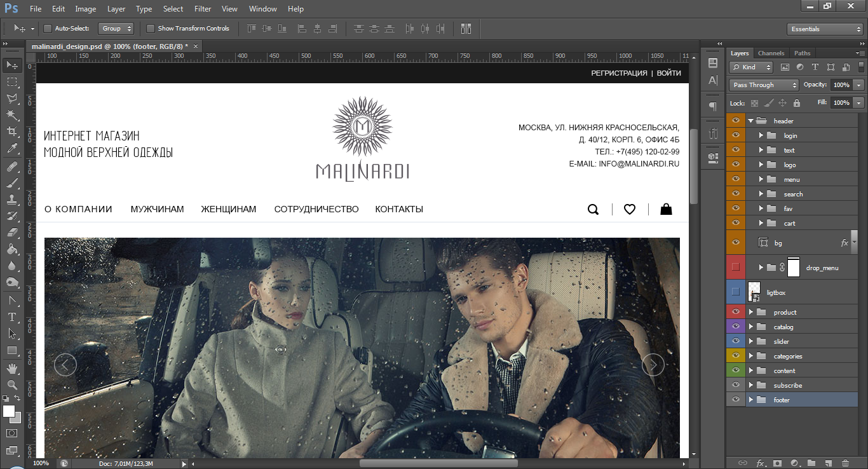Screen dimensions: 868x469
Task: Select the Pen tool
Action: coord(12,300)
